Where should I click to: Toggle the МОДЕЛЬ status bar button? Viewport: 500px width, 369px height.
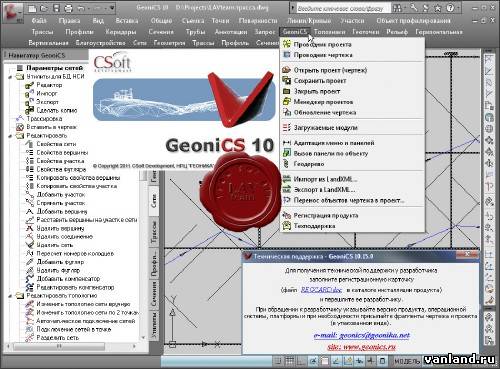pyautogui.click(x=407, y=361)
